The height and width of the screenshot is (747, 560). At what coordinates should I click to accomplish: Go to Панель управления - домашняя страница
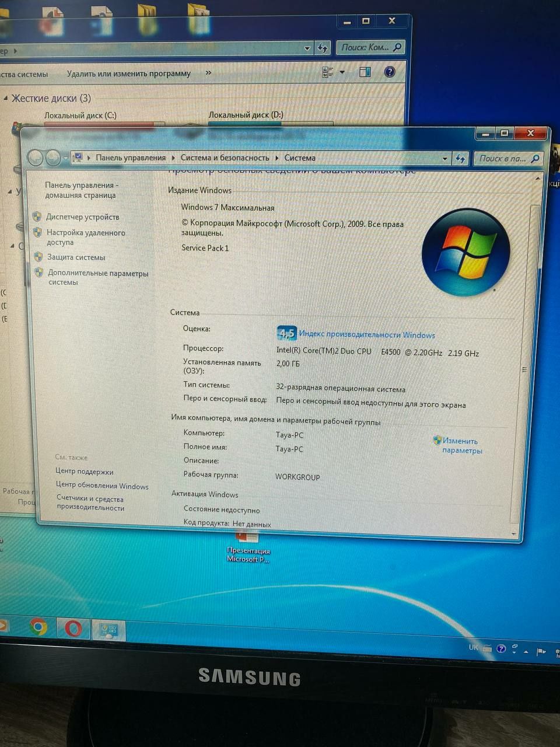click(x=81, y=190)
